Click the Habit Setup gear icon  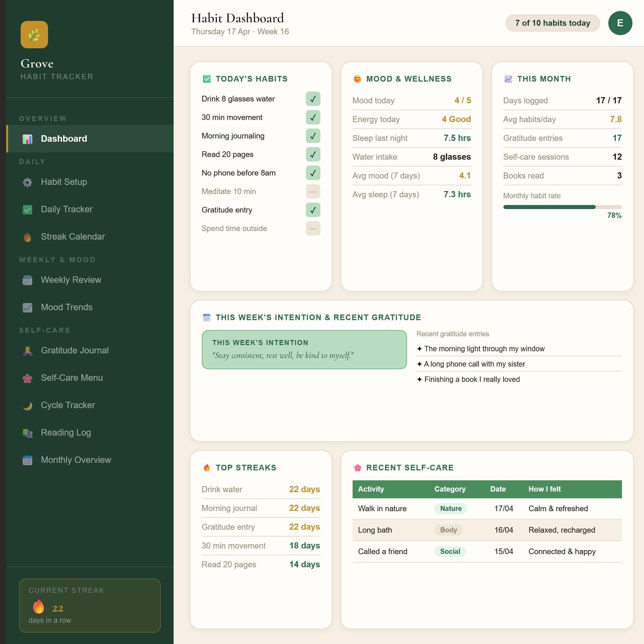(x=27, y=182)
